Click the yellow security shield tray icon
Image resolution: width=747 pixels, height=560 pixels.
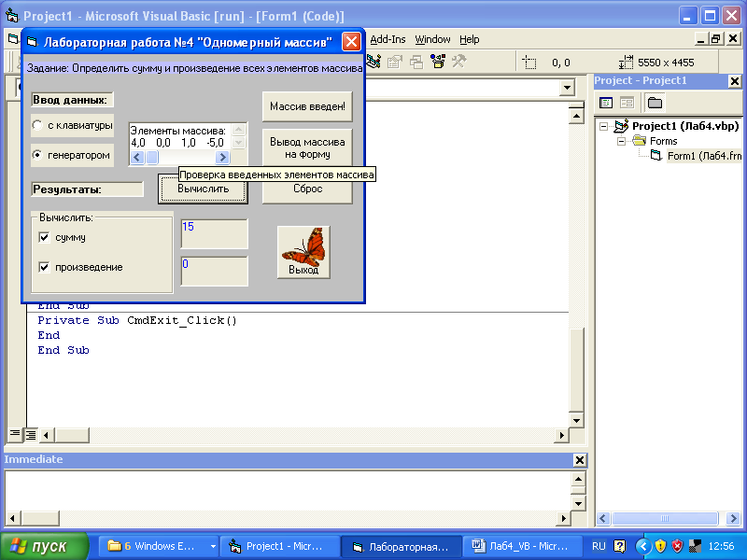(x=660, y=546)
